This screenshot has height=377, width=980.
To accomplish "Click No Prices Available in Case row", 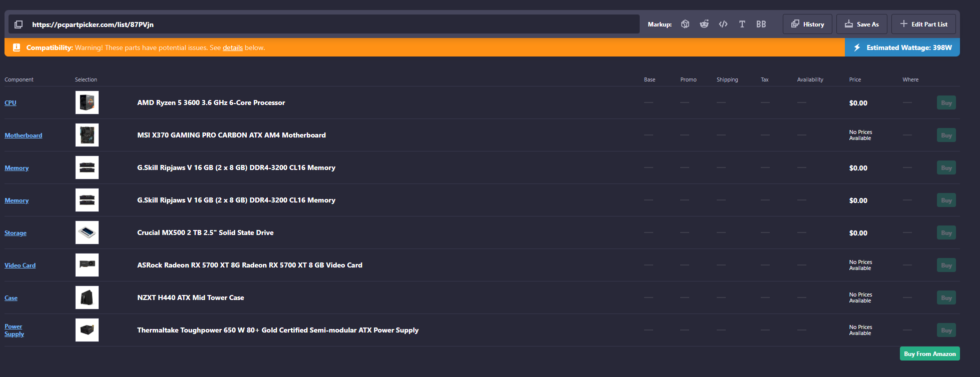I will point(861,297).
